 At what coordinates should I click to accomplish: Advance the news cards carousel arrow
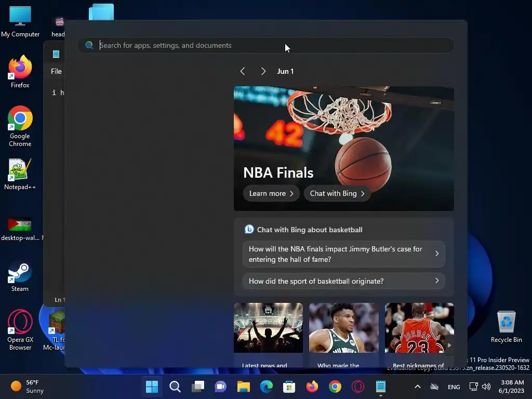(x=449, y=345)
